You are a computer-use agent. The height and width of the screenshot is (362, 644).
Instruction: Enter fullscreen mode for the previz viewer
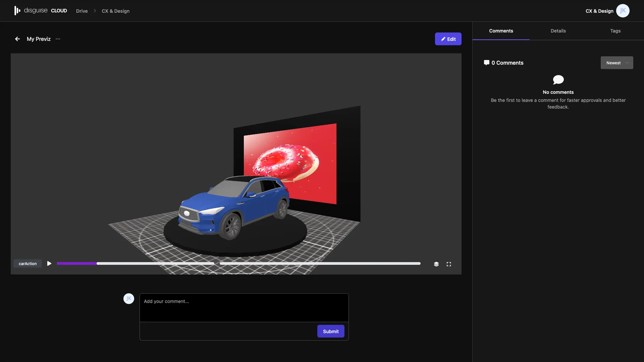[449, 264]
